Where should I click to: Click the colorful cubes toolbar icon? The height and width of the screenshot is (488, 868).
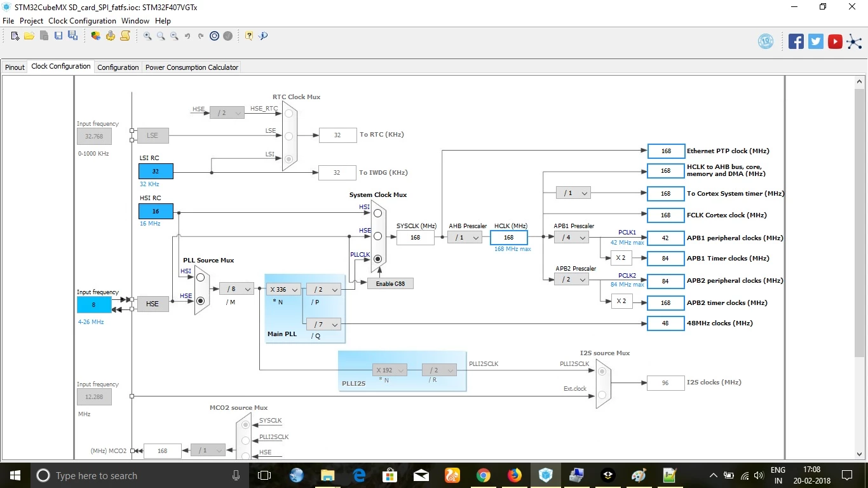(96, 36)
